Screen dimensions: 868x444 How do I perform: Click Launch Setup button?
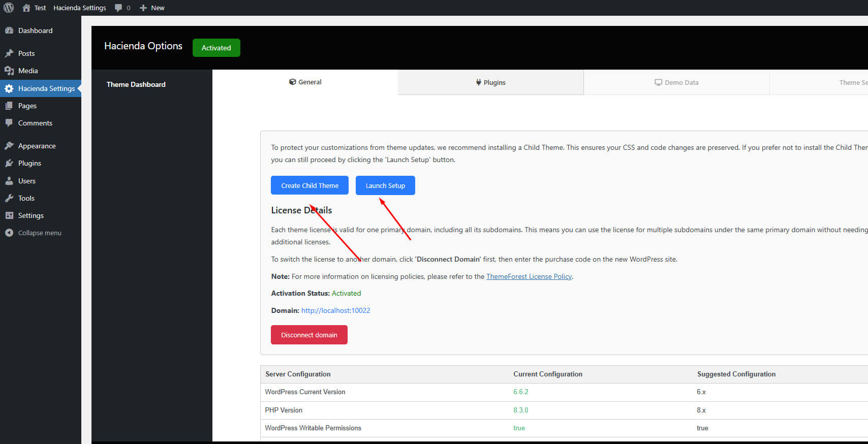[385, 185]
